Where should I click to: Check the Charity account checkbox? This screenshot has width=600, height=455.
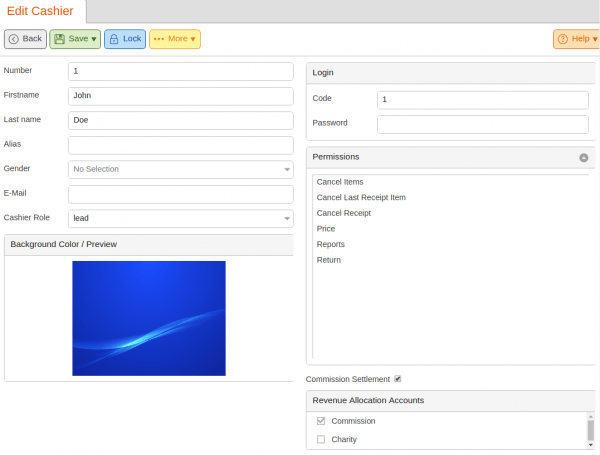pos(321,439)
